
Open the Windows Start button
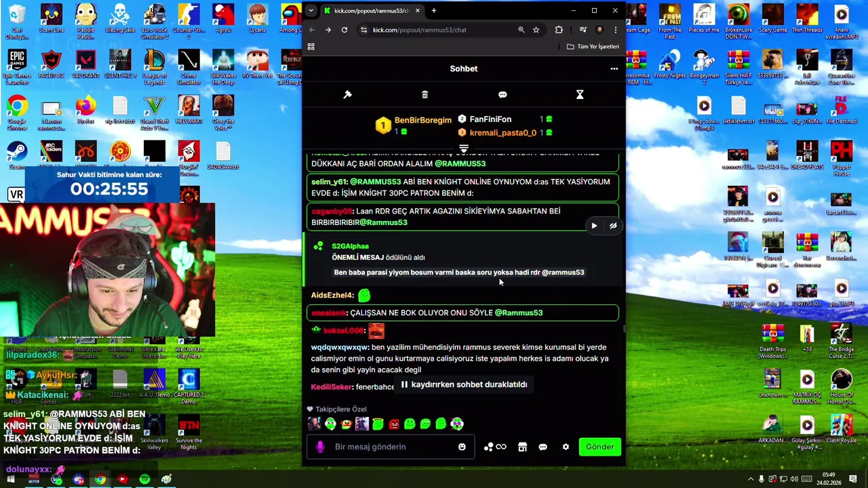click(x=10, y=480)
